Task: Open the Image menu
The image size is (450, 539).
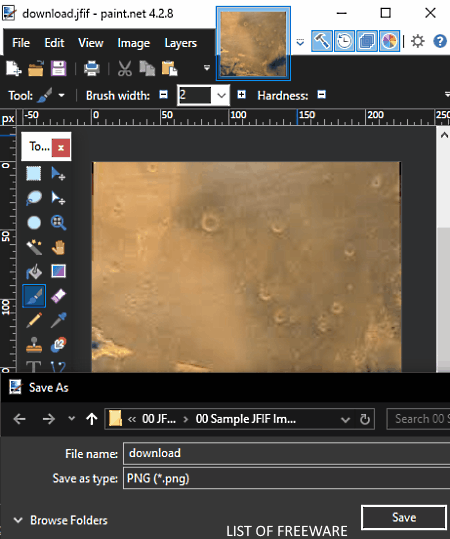Action: [133, 43]
